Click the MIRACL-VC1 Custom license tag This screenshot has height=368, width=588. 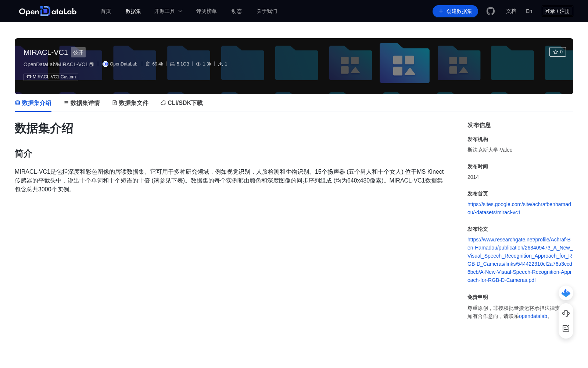tap(51, 77)
